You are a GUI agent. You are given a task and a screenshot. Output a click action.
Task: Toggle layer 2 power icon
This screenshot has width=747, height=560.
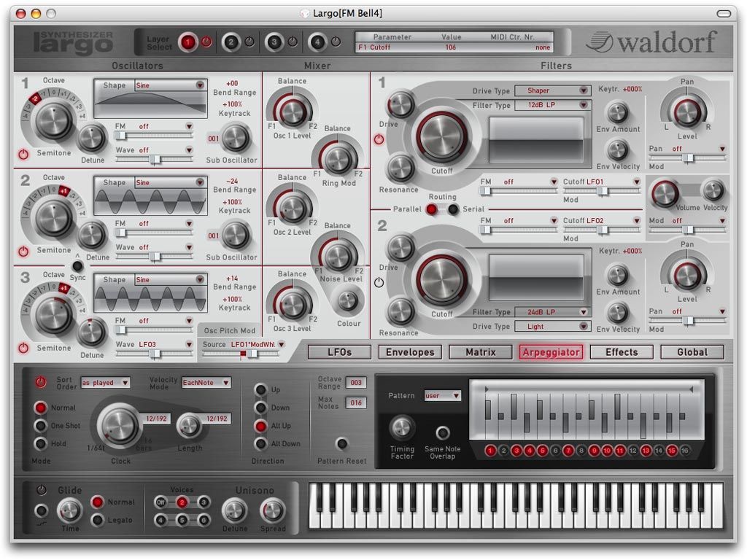click(249, 42)
